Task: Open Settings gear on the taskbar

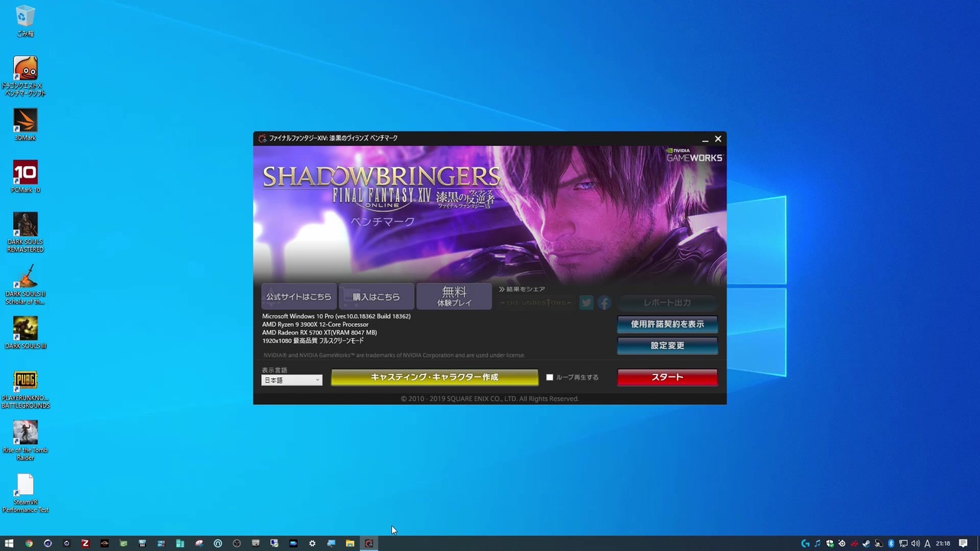Action: [x=312, y=543]
